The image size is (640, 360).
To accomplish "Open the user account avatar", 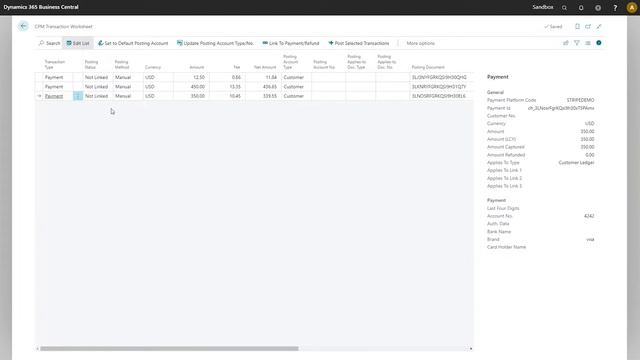I will (631, 7).
